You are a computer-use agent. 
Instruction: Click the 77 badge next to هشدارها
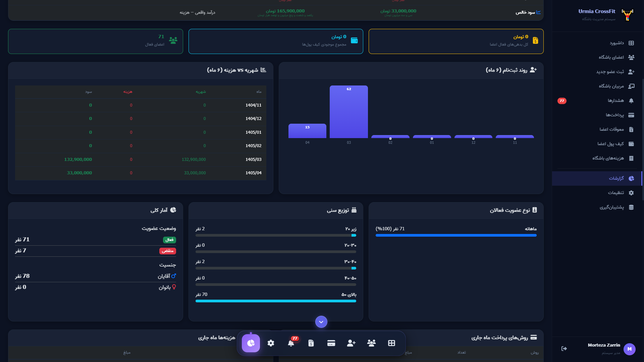[x=562, y=101]
